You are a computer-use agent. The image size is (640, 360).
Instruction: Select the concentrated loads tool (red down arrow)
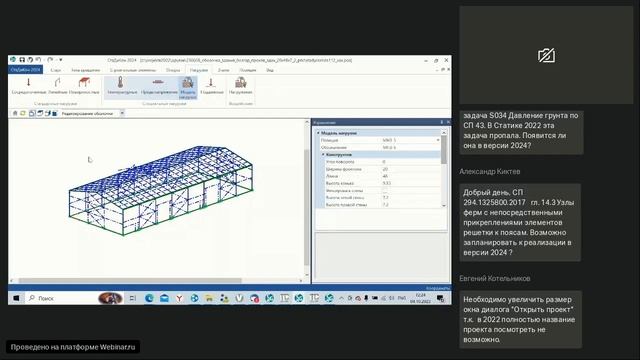coord(28,86)
